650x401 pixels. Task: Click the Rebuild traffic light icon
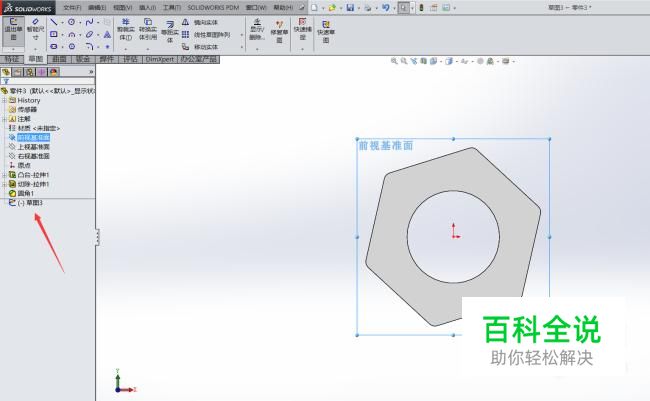(422, 7)
